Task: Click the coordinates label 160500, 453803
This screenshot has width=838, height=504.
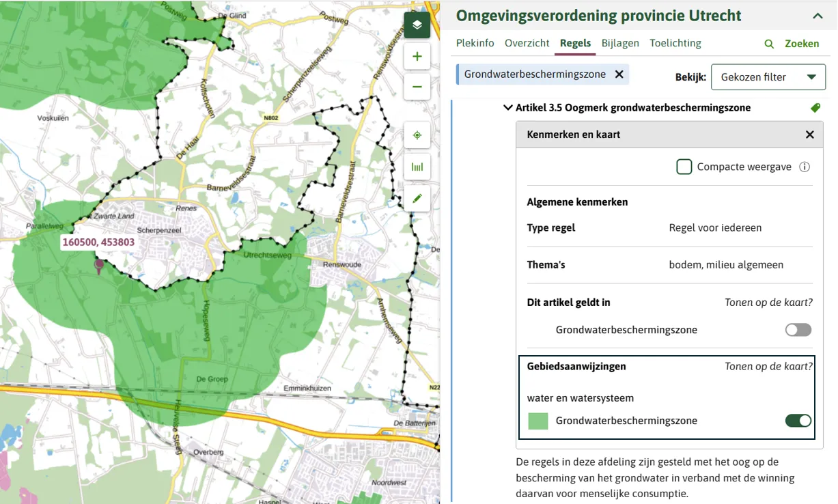Action: 98,242
